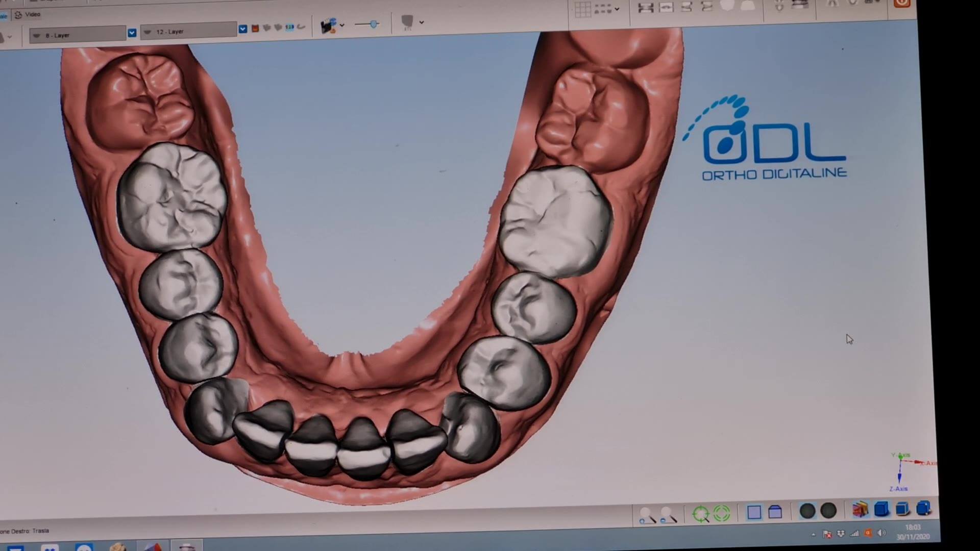Select the green target zoom-to-selection icon

click(x=701, y=514)
